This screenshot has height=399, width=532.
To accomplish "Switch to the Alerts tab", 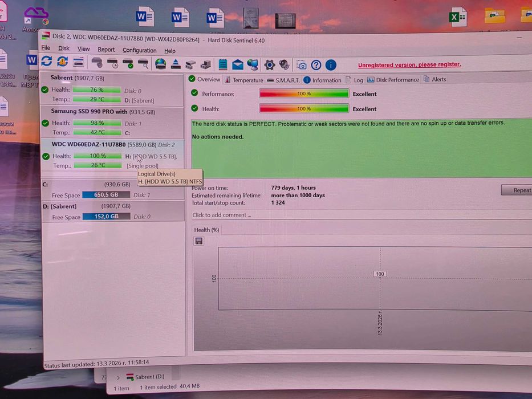I will 435,79.
